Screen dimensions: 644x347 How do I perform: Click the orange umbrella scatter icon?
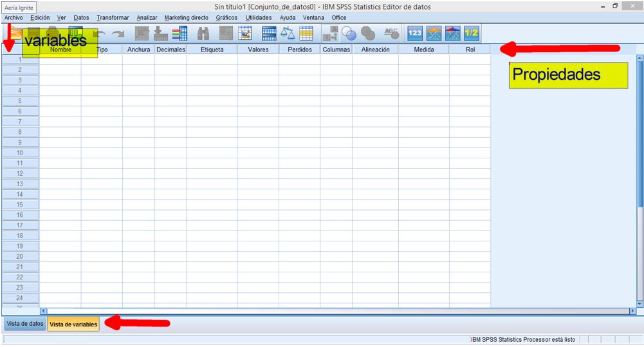(434, 33)
